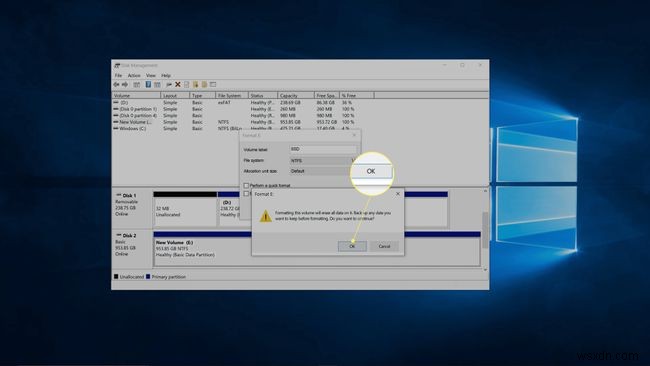This screenshot has height=366, width=650.
Task: Close the Format E: settings dialog behind
Action: click(x=354, y=135)
